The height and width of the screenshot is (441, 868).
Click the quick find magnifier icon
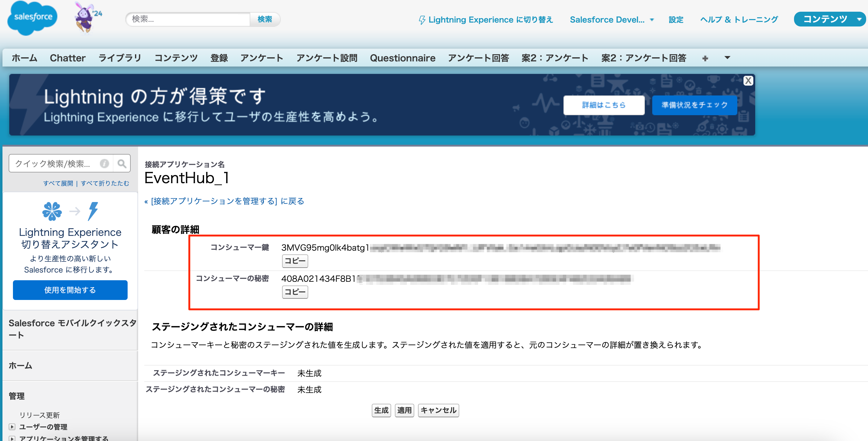[x=122, y=164]
